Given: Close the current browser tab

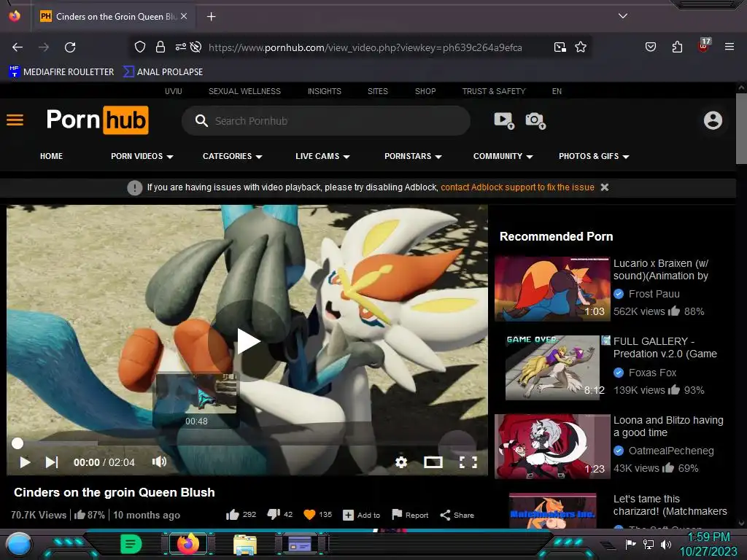Looking at the screenshot, I should 184,16.
